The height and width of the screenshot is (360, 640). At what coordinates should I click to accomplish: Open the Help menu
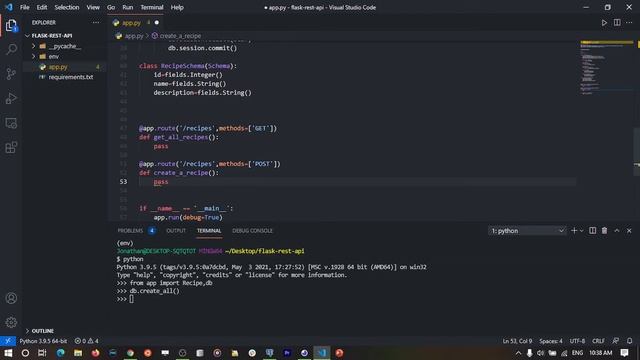[x=177, y=7]
